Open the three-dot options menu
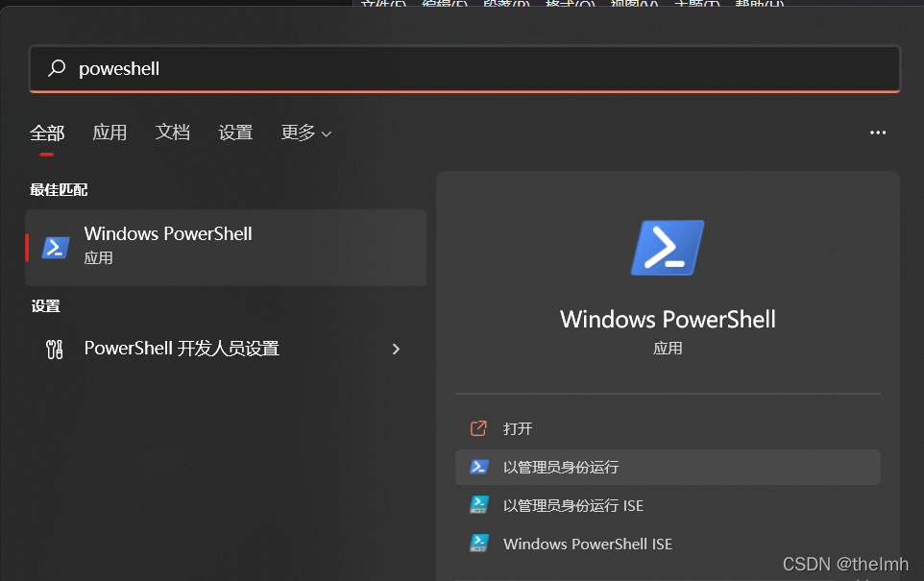 point(878,133)
